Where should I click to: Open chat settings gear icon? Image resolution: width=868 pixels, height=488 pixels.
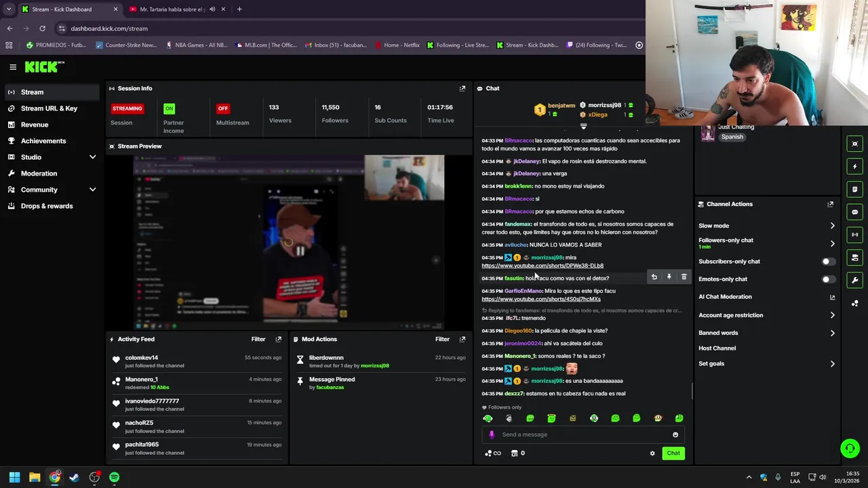652,453
